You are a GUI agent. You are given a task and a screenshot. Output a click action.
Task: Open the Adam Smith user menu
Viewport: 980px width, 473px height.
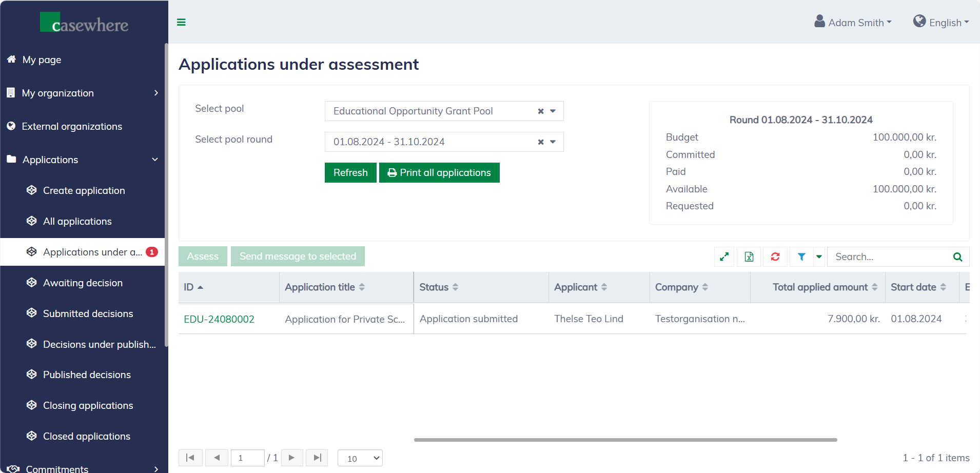point(853,23)
